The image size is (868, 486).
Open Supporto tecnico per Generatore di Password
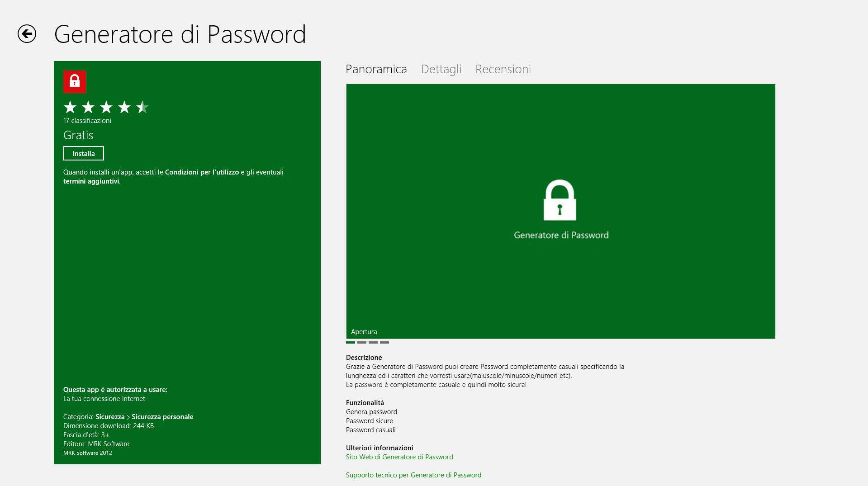click(x=413, y=475)
